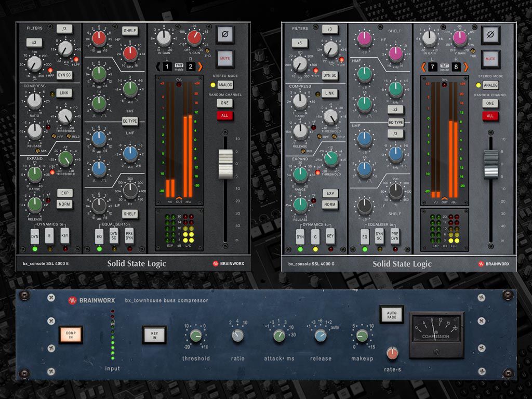Click the red rate-s knob on townhouse compressor

coord(393,353)
